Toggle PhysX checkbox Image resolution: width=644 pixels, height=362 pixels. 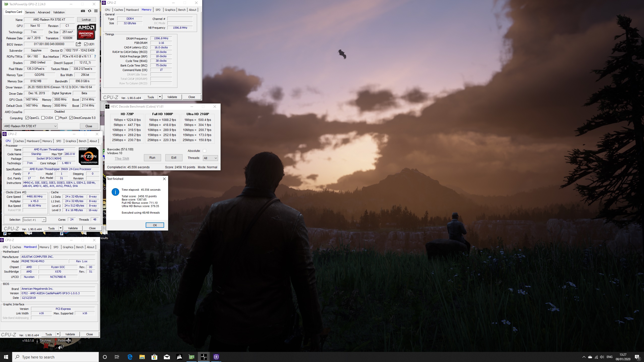pyautogui.click(x=57, y=118)
